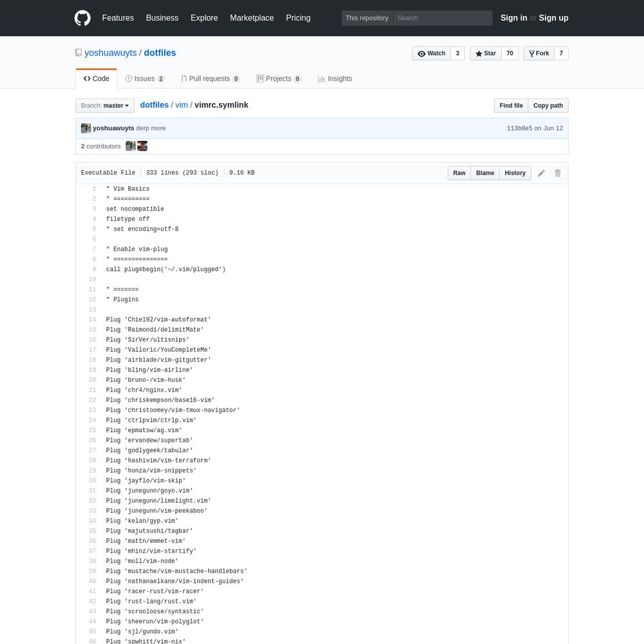Screen dimensions: 644x644
Task: Open yoshuawuyts avatar in commit bar
Action: click(x=86, y=128)
